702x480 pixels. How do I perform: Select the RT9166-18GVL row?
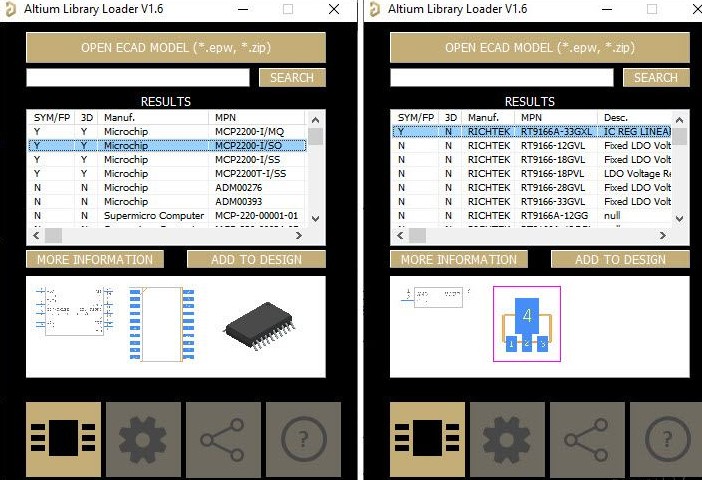pos(532,159)
